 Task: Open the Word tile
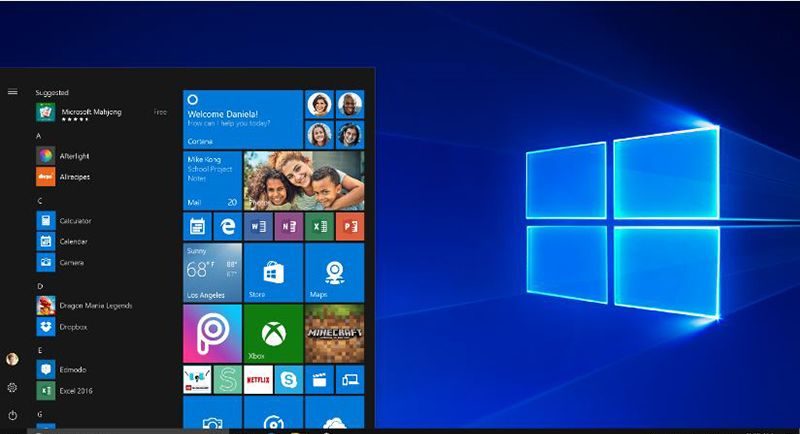point(258,225)
